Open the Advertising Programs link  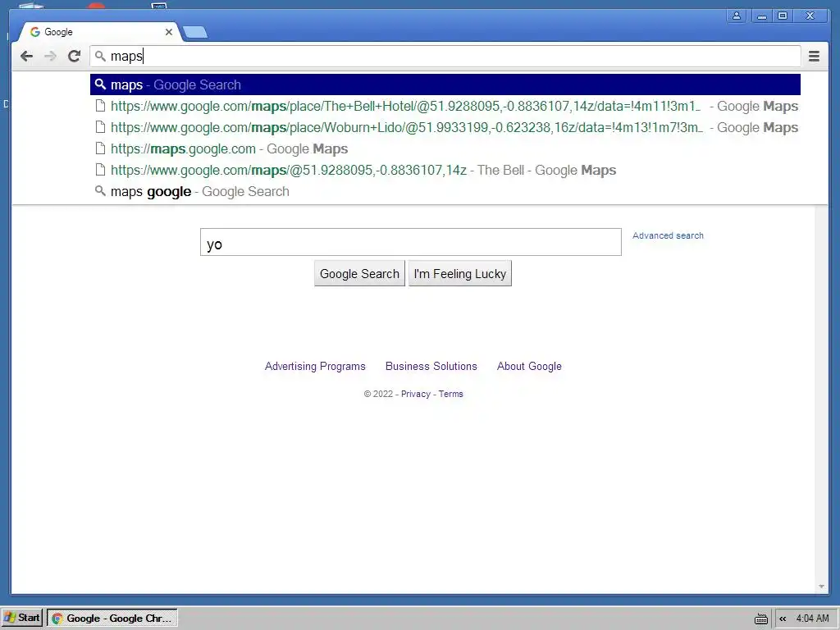[x=315, y=367]
